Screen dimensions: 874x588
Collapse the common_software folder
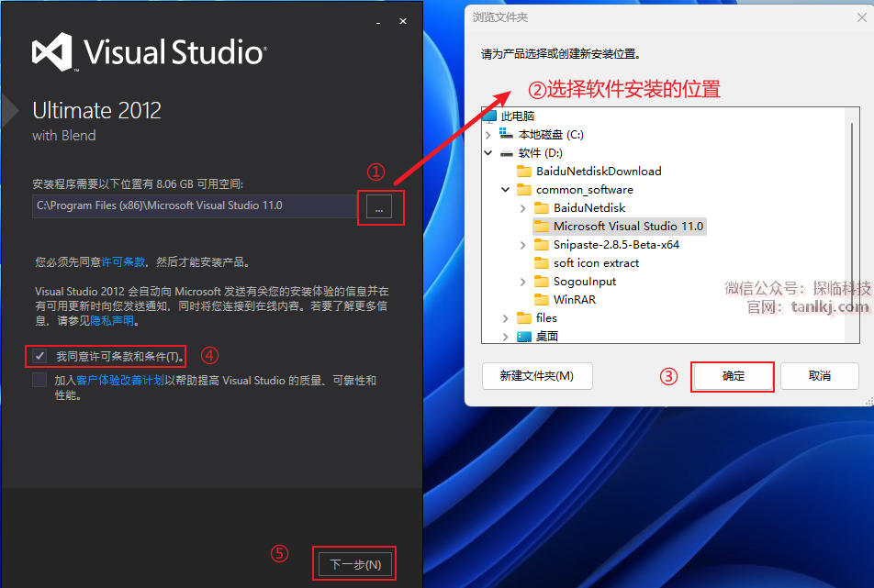(506, 189)
